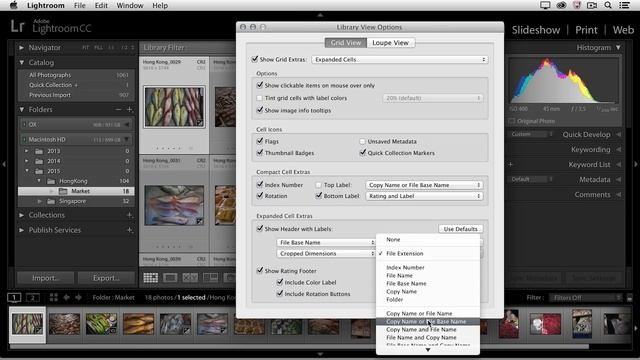Select the Grid View toolbar icon

coord(150,278)
